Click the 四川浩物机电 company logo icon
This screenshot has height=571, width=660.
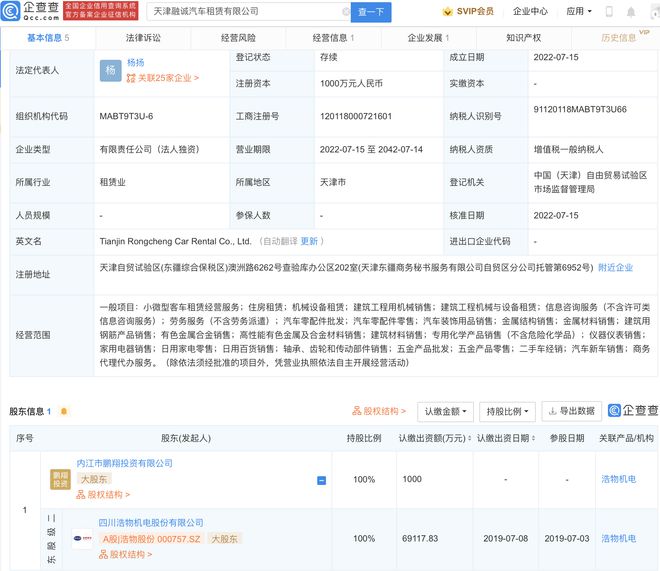[x=82, y=538]
